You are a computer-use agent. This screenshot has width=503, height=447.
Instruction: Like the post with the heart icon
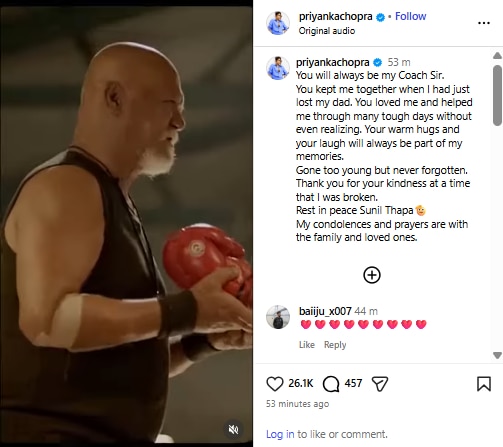click(x=275, y=384)
